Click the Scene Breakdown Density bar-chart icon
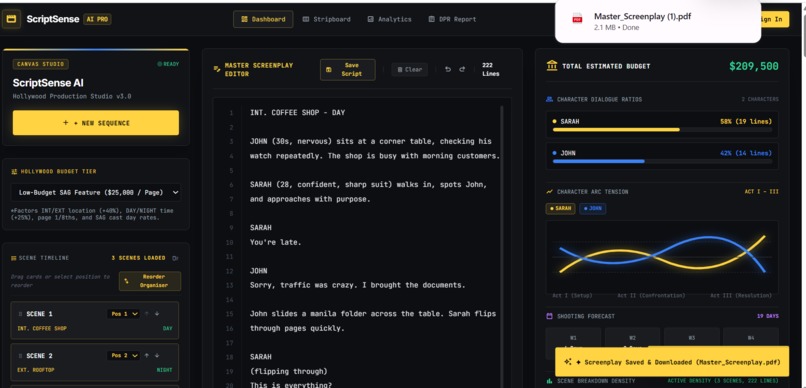 pos(549,381)
